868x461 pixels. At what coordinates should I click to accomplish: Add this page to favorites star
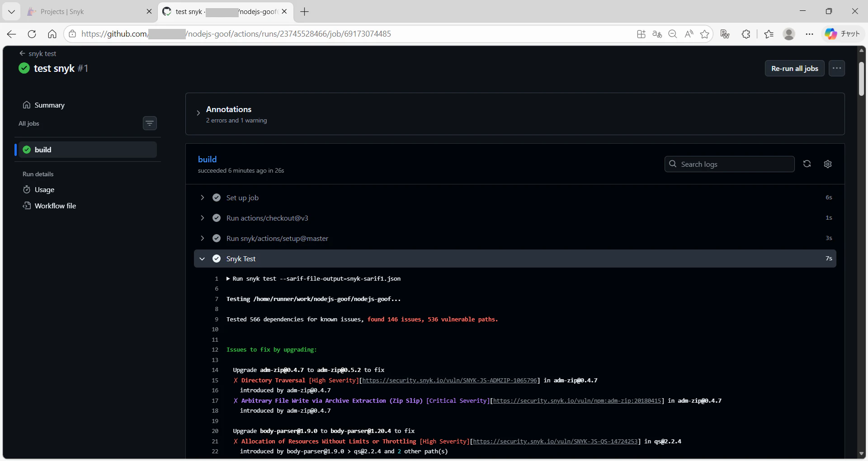[x=704, y=34]
